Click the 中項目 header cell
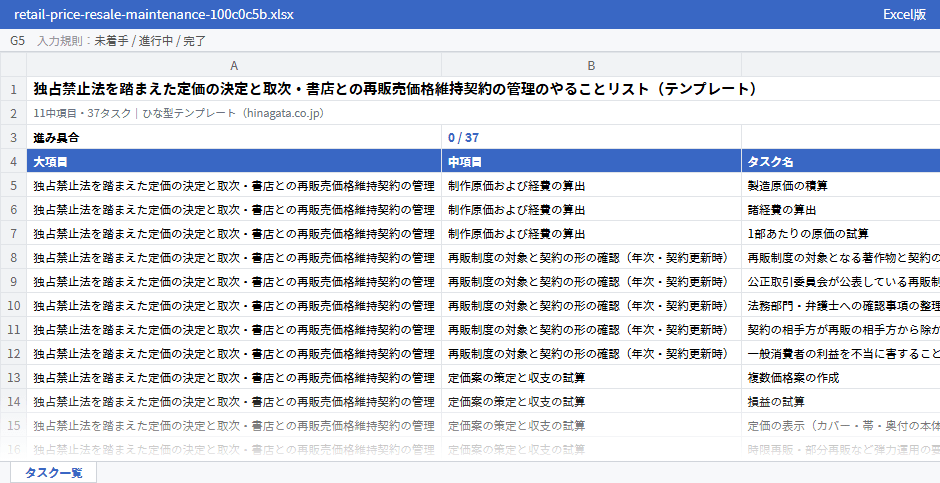This screenshot has height=483, width=940. pos(591,162)
